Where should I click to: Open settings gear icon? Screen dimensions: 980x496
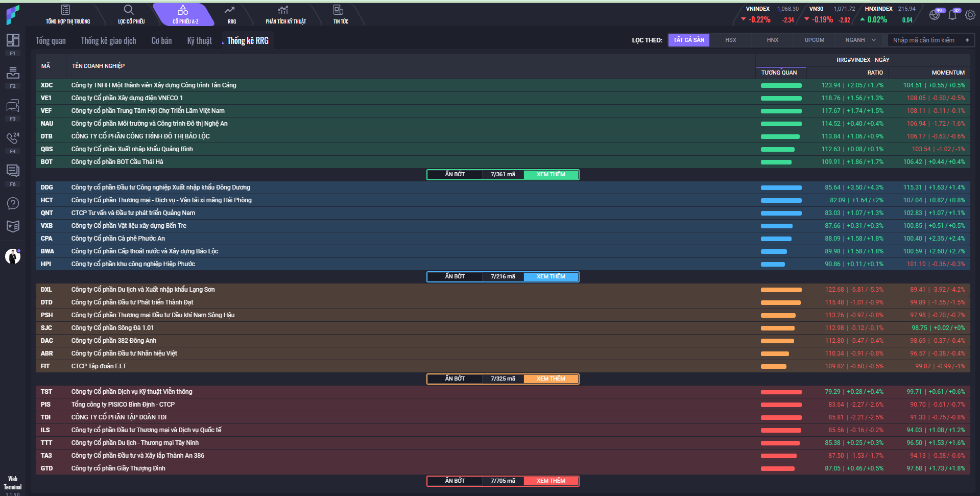click(970, 15)
